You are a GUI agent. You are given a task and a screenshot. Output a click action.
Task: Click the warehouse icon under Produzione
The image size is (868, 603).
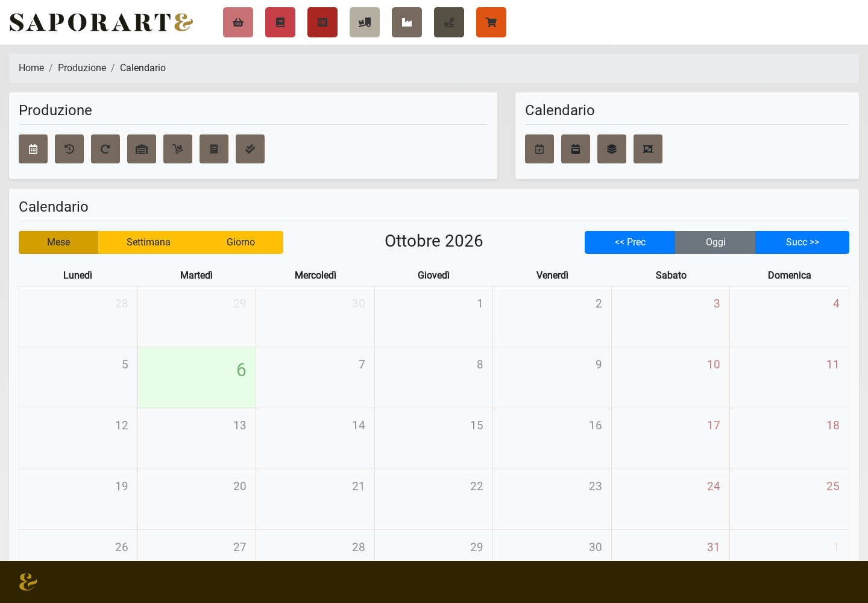(142, 149)
